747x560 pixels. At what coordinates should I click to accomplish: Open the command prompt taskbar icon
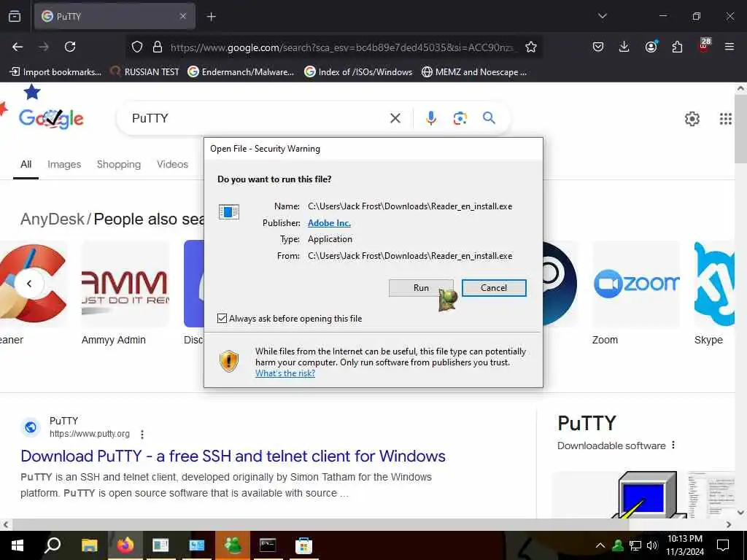[268, 545]
